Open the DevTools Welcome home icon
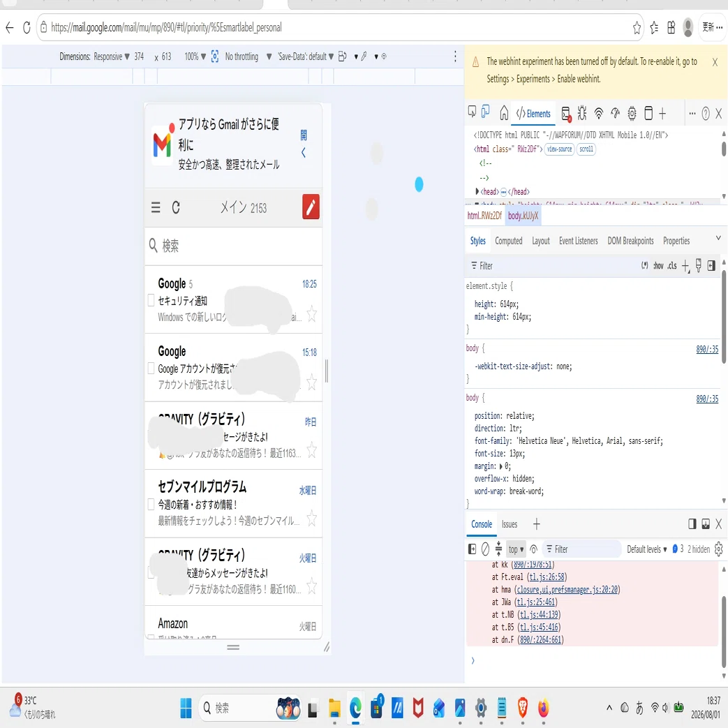The height and width of the screenshot is (728, 728). pyautogui.click(x=504, y=113)
